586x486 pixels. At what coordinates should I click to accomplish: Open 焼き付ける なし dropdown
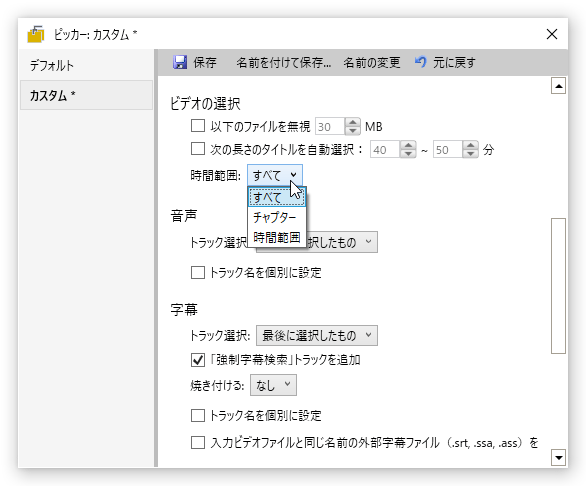273,385
